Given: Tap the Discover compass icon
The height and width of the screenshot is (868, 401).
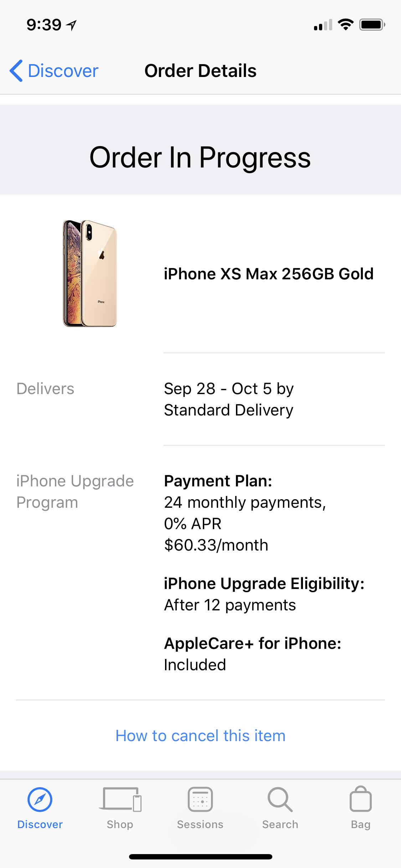Looking at the screenshot, I should (x=40, y=800).
